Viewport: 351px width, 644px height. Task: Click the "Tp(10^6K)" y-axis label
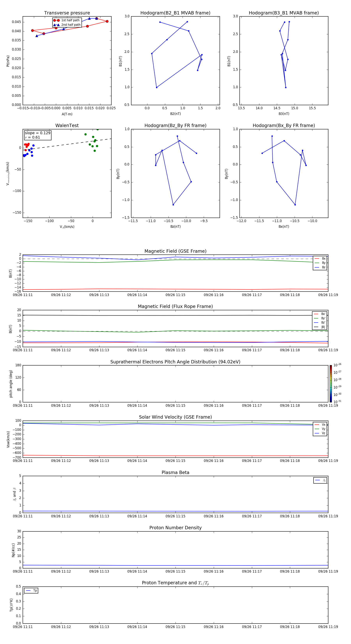click(x=11, y=605)
